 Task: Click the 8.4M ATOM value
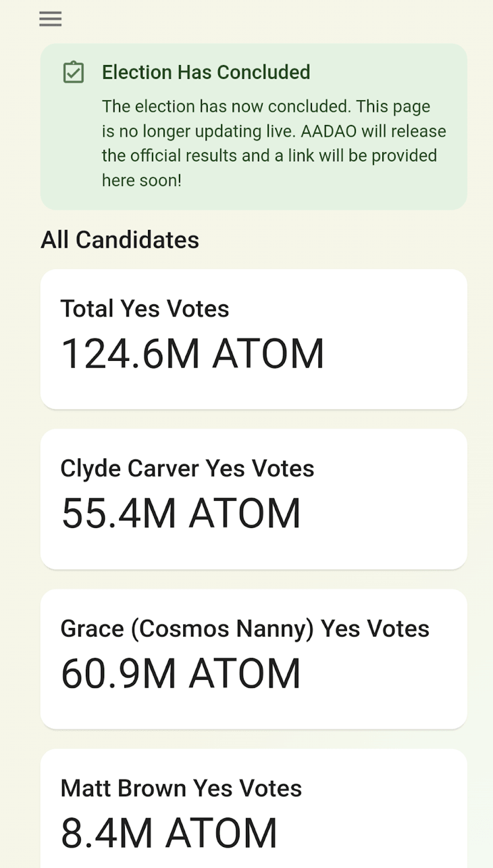169,834
